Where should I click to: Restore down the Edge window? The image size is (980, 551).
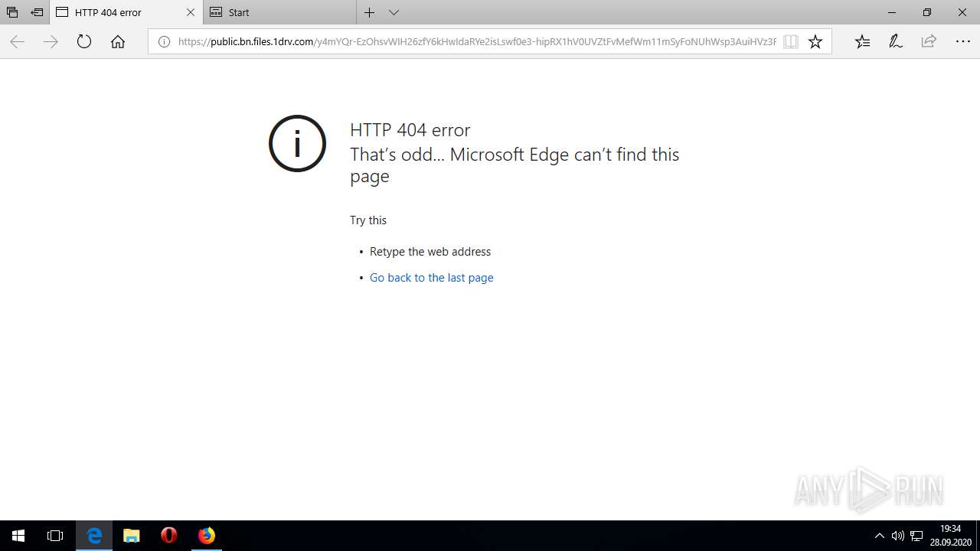pyautogui.click(x=927, y=12)
